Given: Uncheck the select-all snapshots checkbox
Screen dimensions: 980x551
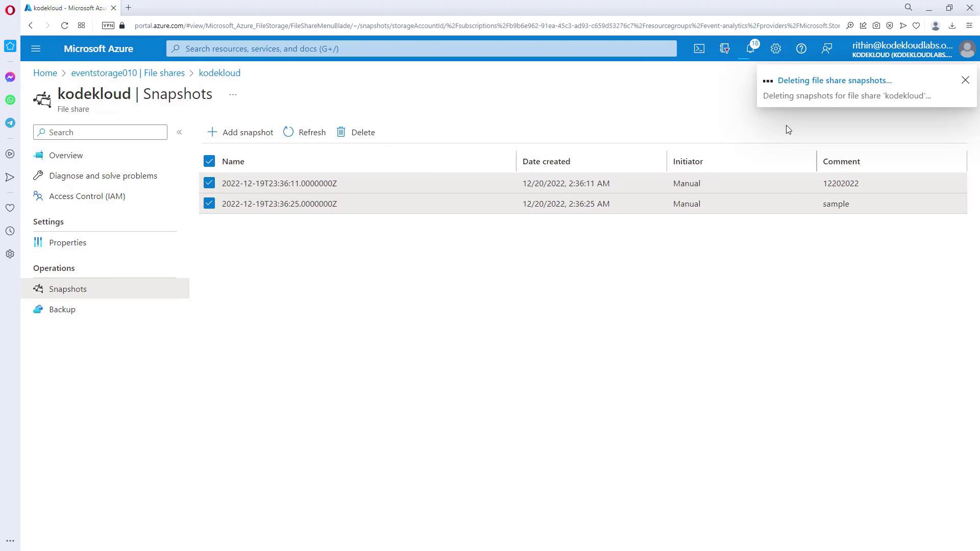Looking at the screenshot, I should point(209,161).
